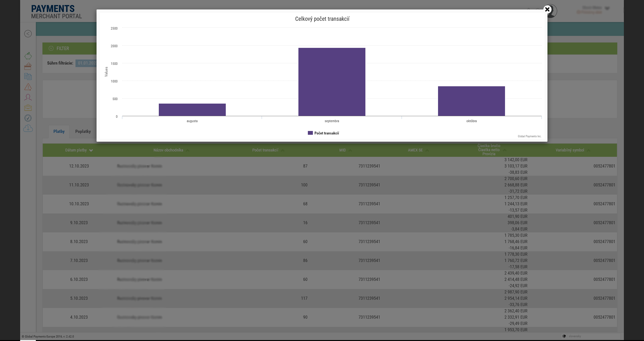
Task: Click the septembra chart bar
Action: [332, 82]
